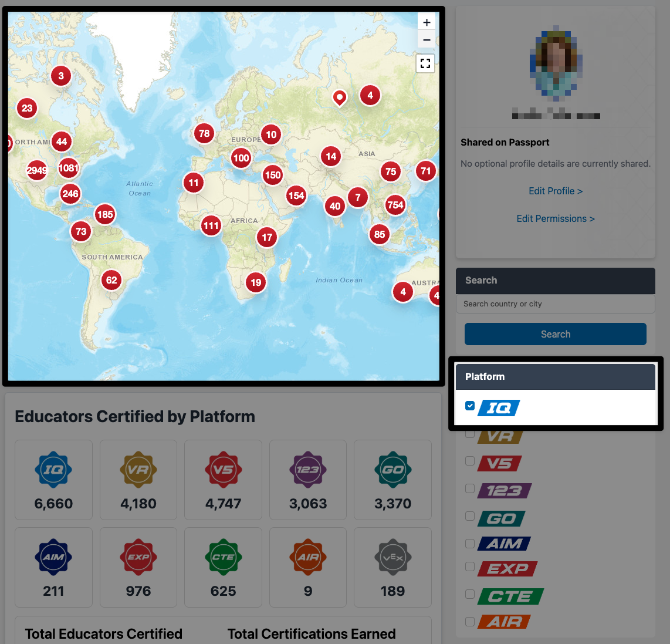Open the 44 cluster marker
Viewport: 670px width, 644px height.
click(62, 141)
